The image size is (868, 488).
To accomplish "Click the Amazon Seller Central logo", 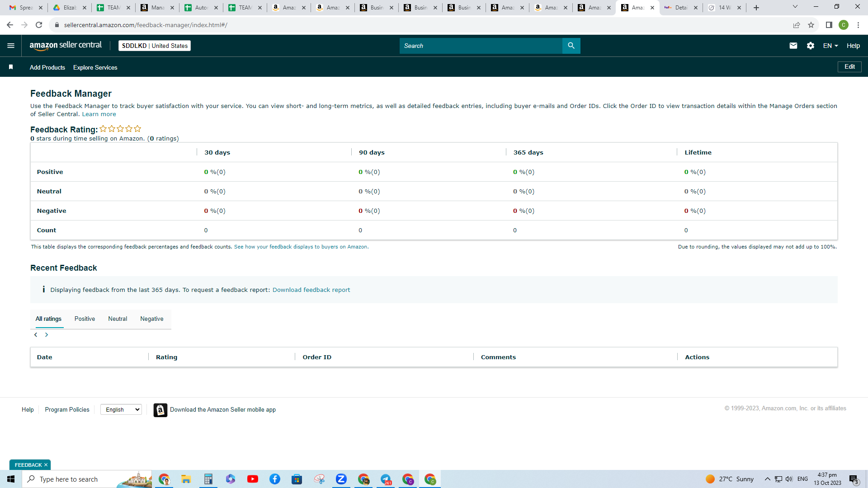I will click(66, 46).
